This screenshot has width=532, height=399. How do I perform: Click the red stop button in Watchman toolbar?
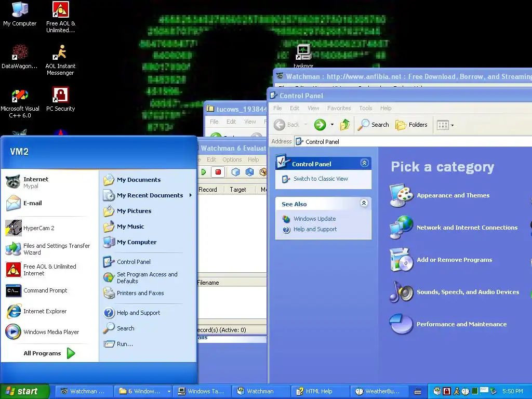tap(218, 172)
